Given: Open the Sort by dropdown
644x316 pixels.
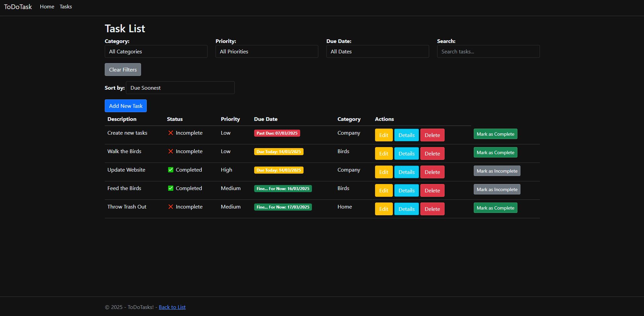Looking at the screenshot, I should pos(180,88).
